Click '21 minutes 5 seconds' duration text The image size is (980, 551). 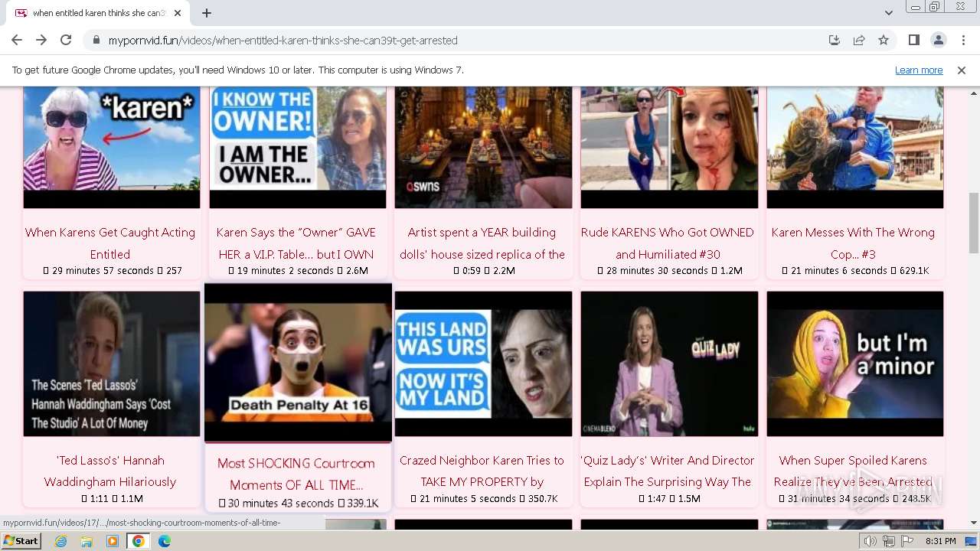coord(469,499)
